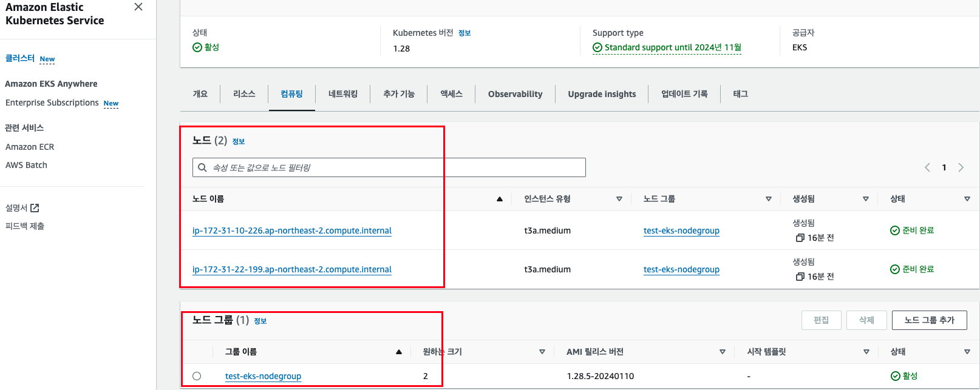
Task: Open 설명서 documentation external link icon
Action: coord(35,208)
